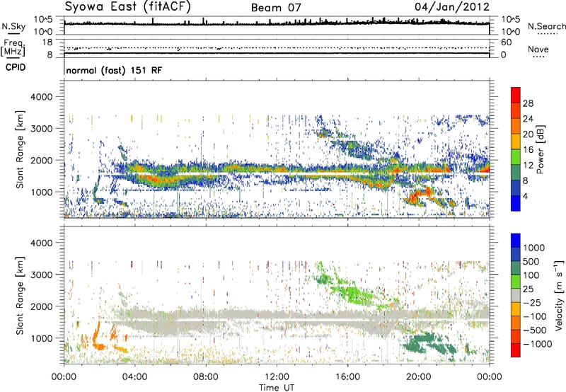Click the '20:00' time axis label
The height and width of the screenshot is (392, 566).
coord(418,377)
